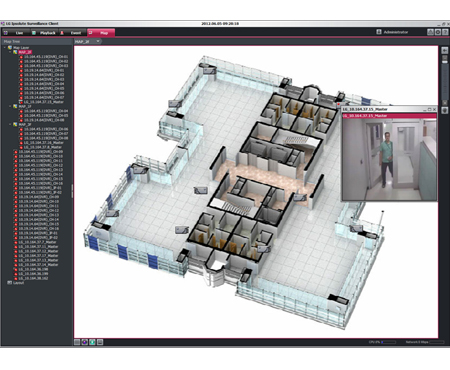
Task: Open the Event tab
Action: pos(72,33)
